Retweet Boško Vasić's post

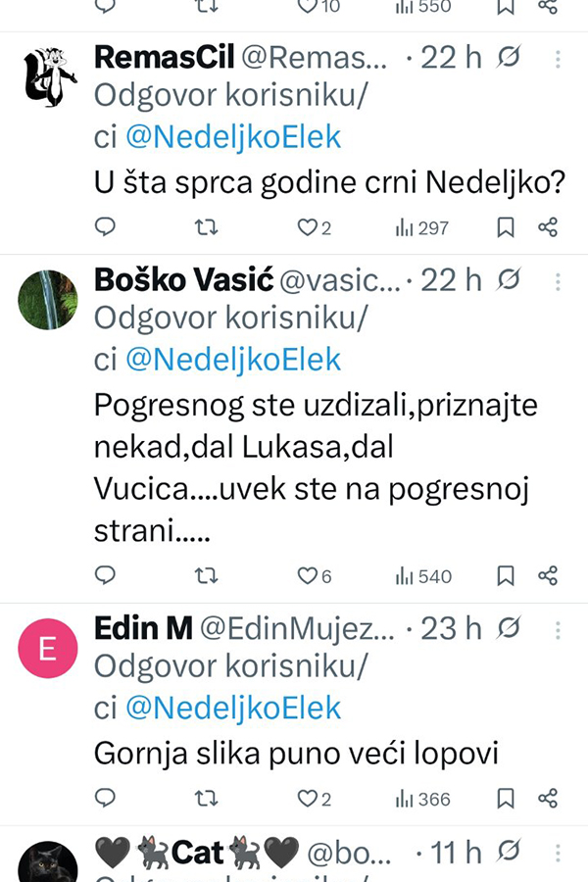point(206,575)
